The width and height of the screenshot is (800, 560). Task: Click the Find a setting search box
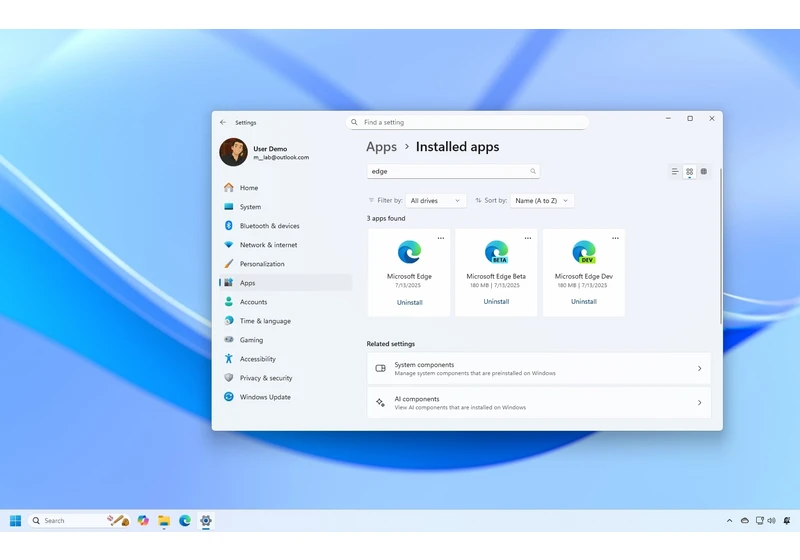(467, 122)
